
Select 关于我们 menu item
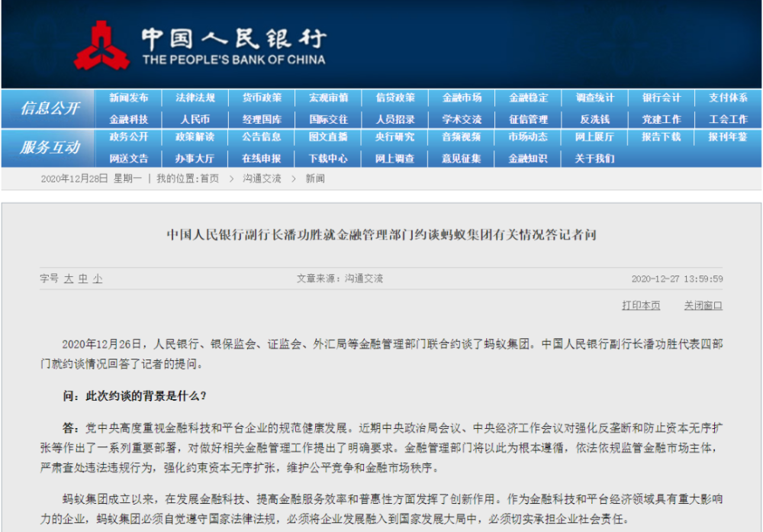click(x=595, y=158)
